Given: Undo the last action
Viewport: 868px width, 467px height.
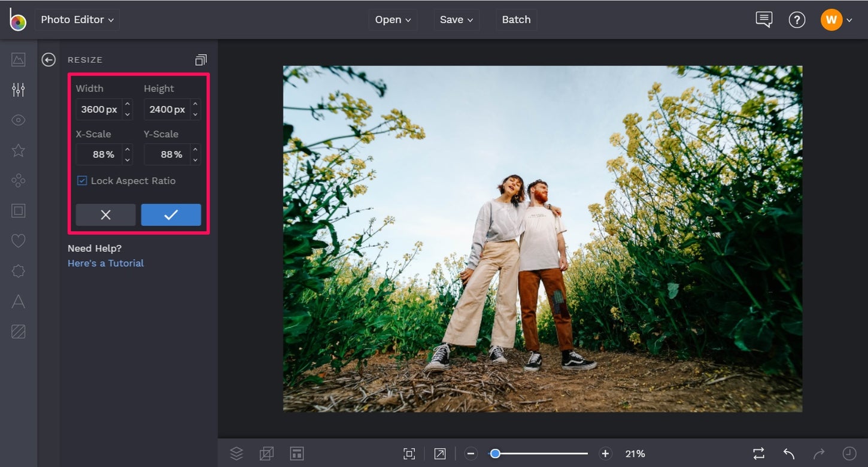Looking at the screenshot, I should tap(788, 453).
